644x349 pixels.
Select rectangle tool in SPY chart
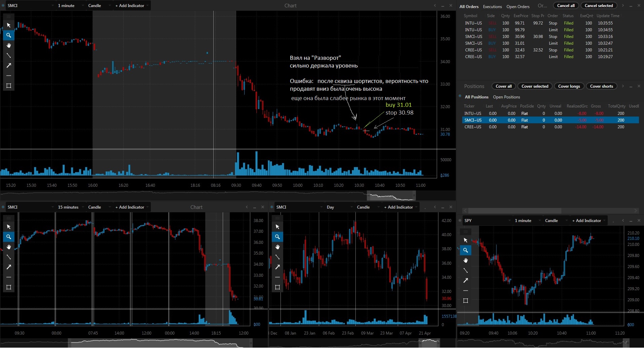[x=466, y=301]
